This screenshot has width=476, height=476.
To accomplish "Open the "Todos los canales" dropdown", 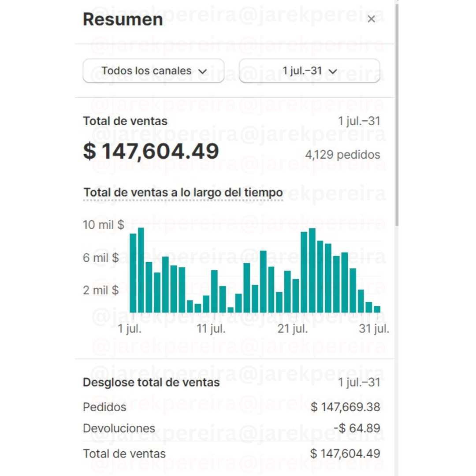I will (x=153, y=71).
